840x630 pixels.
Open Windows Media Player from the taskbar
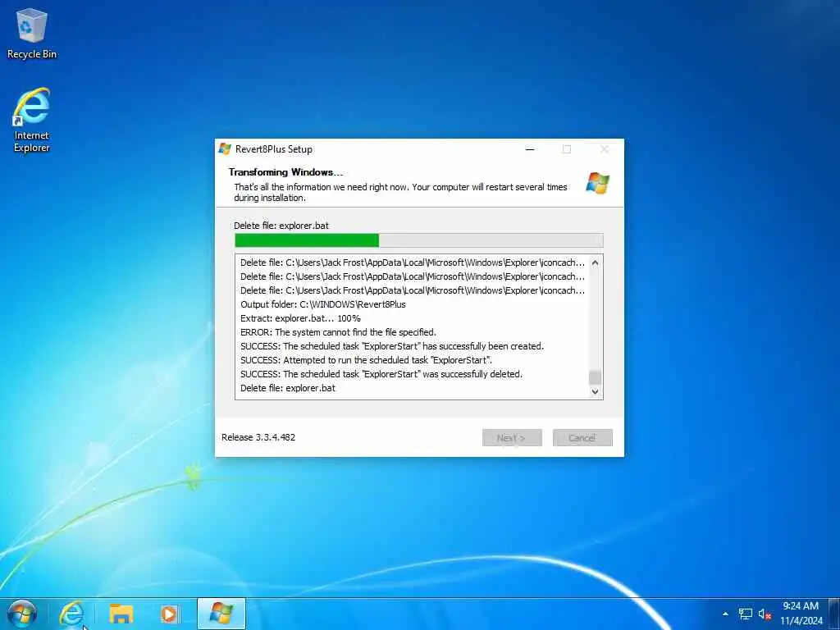170,614
